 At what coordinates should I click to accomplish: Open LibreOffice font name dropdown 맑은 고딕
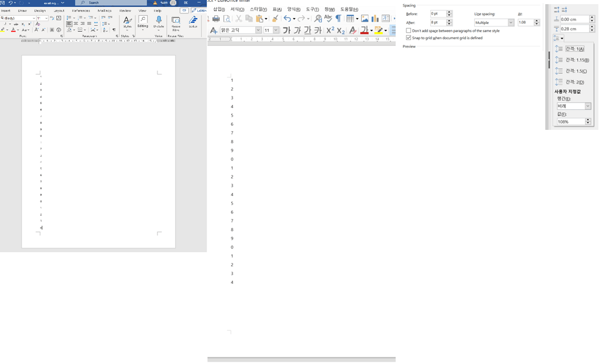pos(259,30)
